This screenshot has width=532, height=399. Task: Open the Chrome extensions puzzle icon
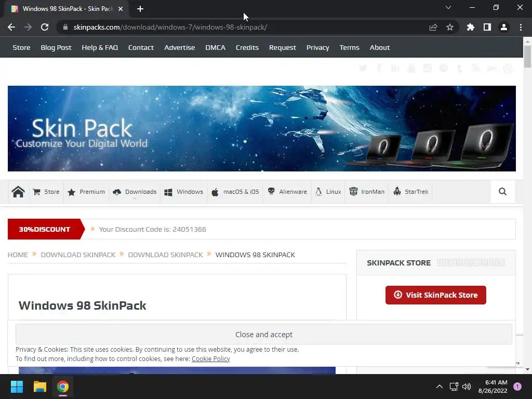(x=471, y=27)
